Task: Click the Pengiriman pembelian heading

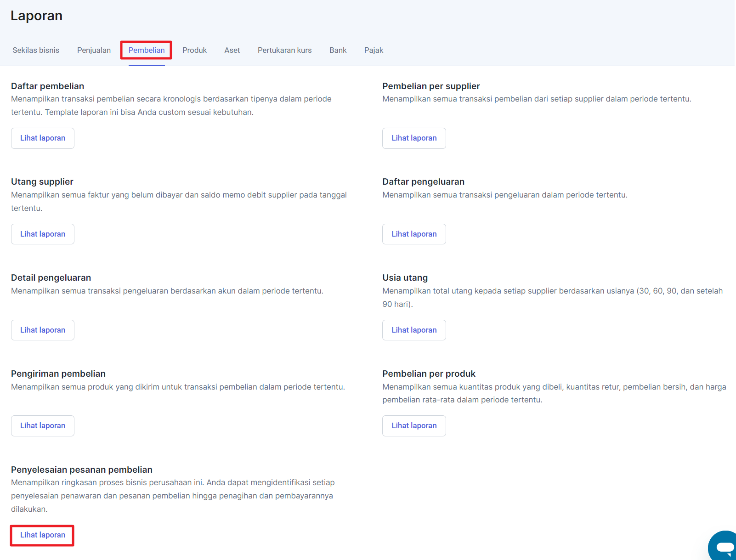Action: pos(58,373)
